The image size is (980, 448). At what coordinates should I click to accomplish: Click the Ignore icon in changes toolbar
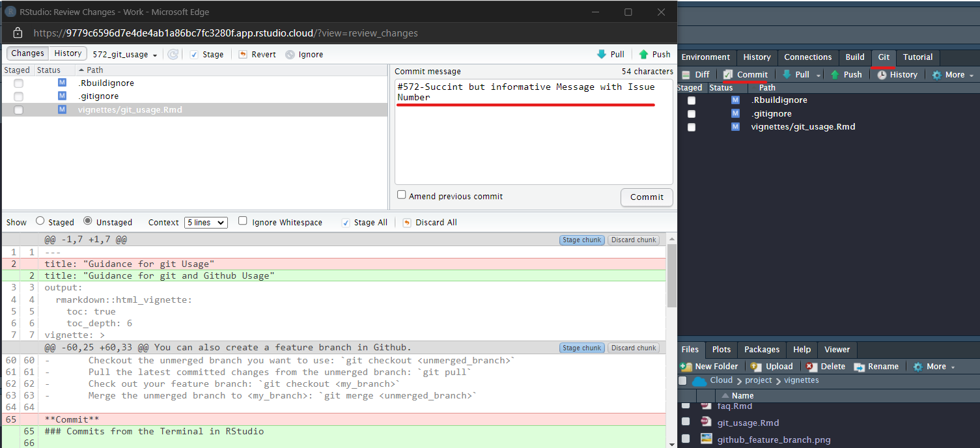(290, 55)
